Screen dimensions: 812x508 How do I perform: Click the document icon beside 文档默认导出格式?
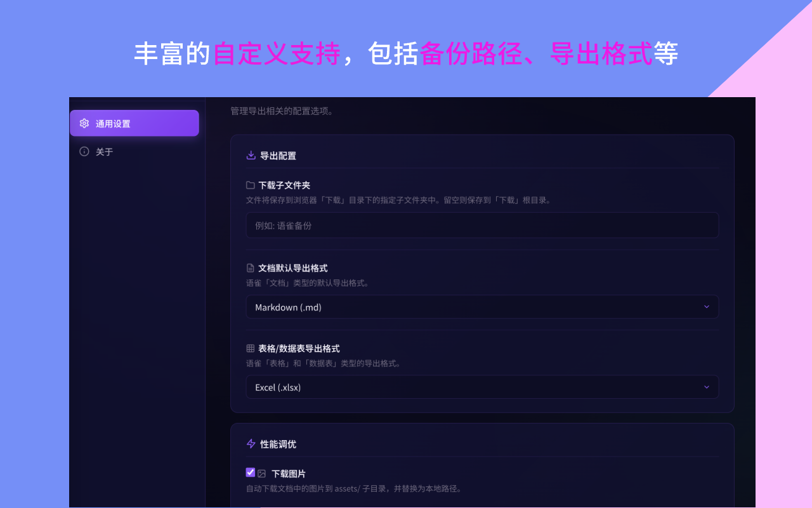[x=251, y=269]
